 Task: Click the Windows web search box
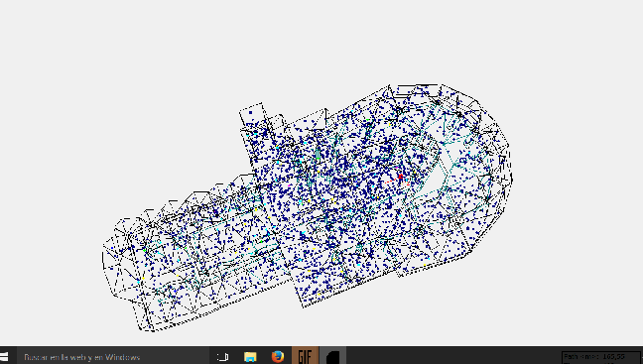113,356
